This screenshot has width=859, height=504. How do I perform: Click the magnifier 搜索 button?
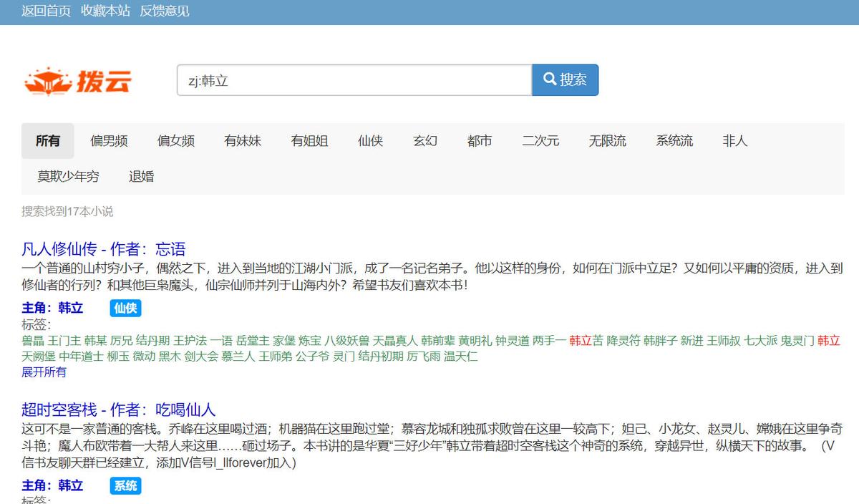pos(565,79)
